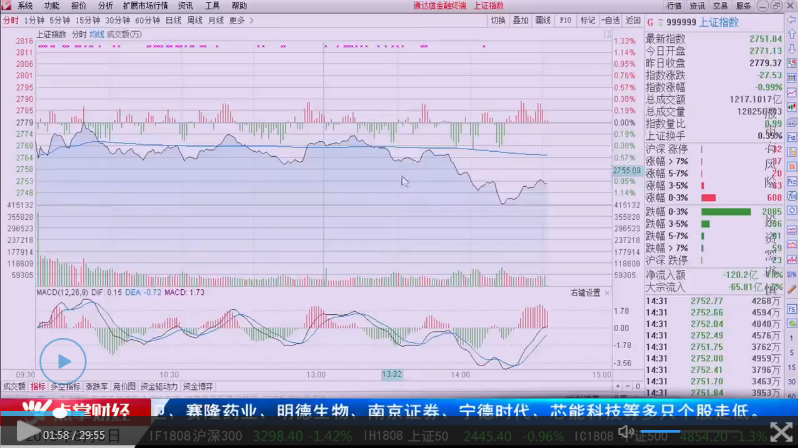Click the plus zoom icon below chart
This screenshot has width=798, height=448.
tap(618, 387)
